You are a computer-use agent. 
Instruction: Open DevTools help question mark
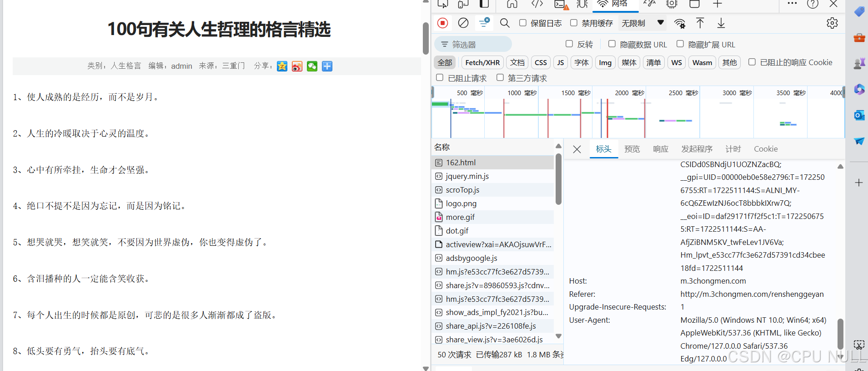[x=813, y=4]
